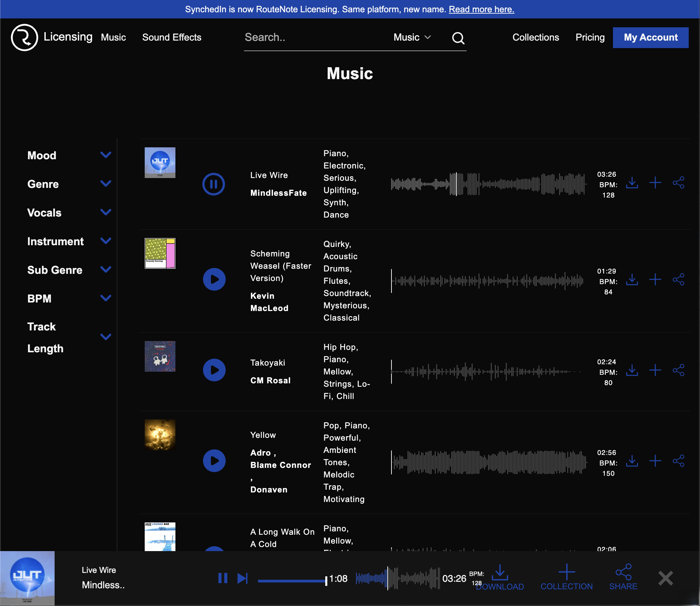Add Scheming Weasel to a collection
Screen dimensions: 700x606
(x=655, y=279)
